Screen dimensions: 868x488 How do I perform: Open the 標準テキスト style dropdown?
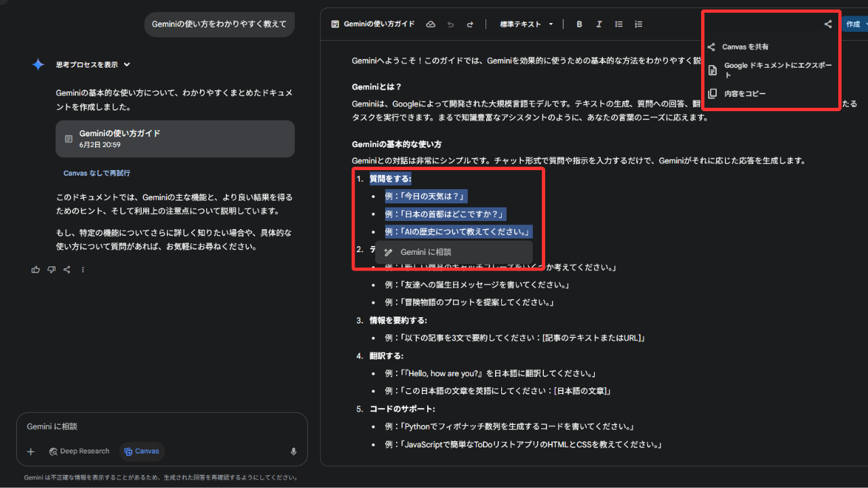point(526,24)
